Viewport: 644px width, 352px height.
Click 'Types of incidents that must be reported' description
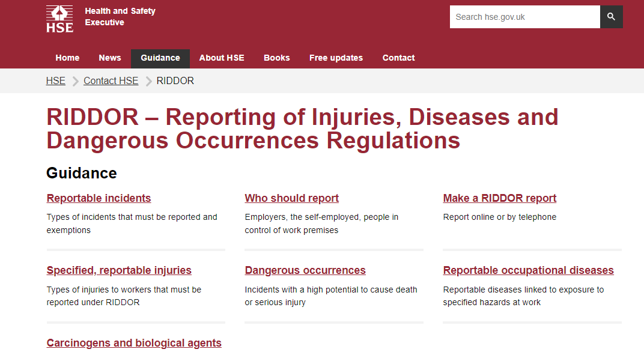(x=132, y=223)
